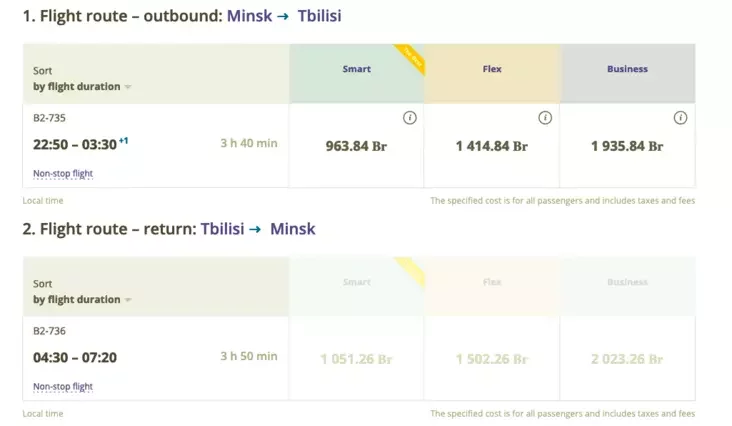Screen dimensions: 732x426
Task: Click the yellow ribbon badge in return header
Action: point(410,271)
